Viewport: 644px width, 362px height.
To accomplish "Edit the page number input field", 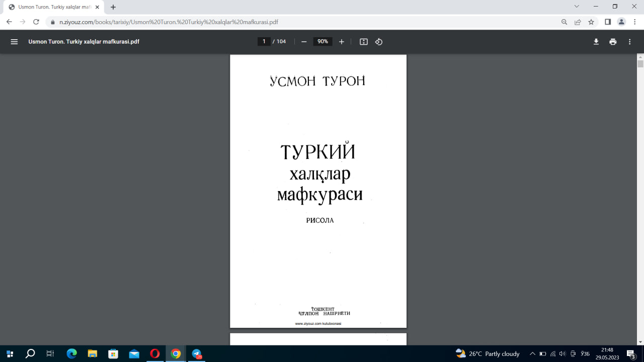I will 264,41.
